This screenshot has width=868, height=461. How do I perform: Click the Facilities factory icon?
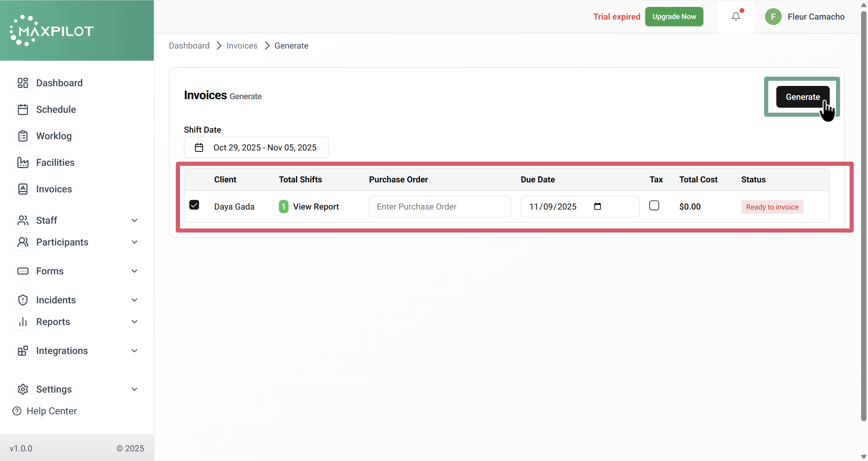point(23,163)
